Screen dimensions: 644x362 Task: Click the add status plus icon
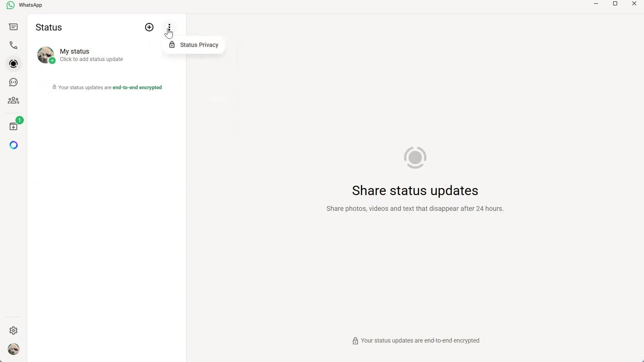[149, 27]
